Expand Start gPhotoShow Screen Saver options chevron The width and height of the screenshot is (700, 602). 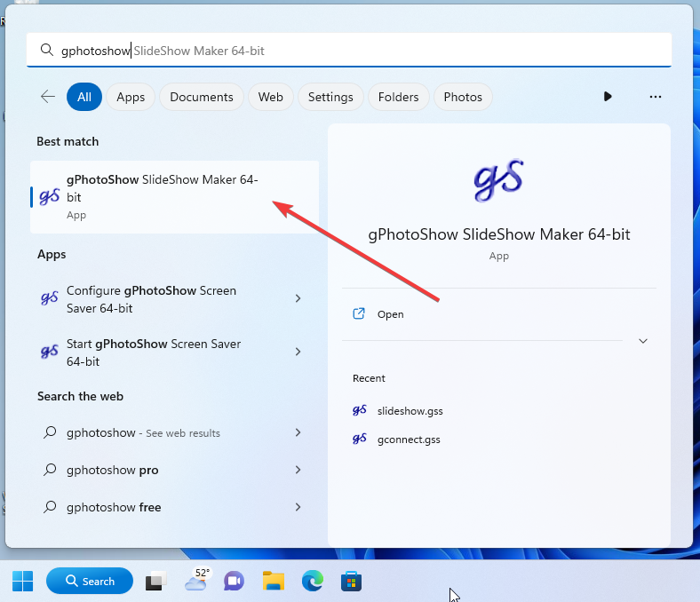pyautogui.click(x=298, y=352)
